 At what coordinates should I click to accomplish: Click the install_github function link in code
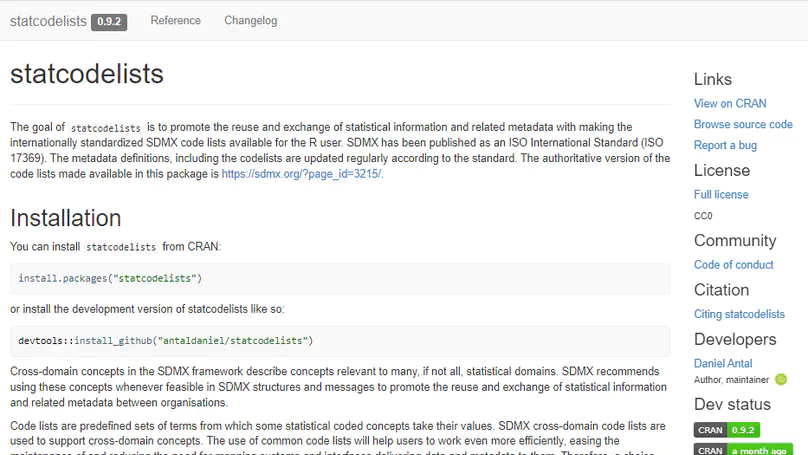pos(113,341)
